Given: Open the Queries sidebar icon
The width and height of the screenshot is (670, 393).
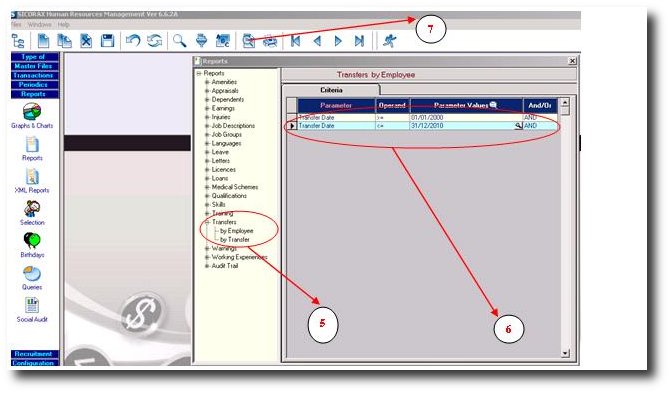Looking at the screenshot, I should 32,273.
